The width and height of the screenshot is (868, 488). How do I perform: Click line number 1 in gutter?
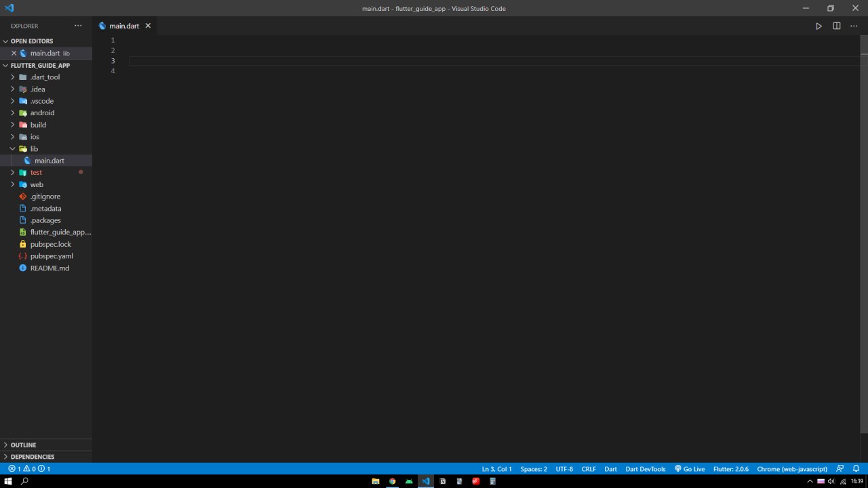[x=113, y=41]
